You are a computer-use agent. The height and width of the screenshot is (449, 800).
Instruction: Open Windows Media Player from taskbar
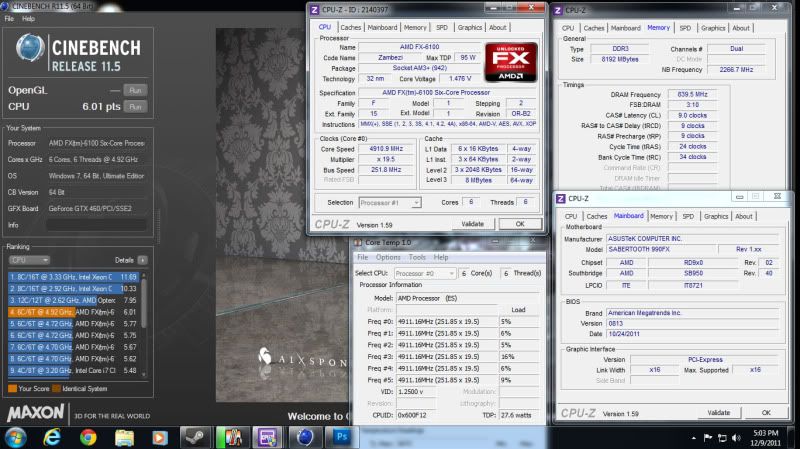159,438
